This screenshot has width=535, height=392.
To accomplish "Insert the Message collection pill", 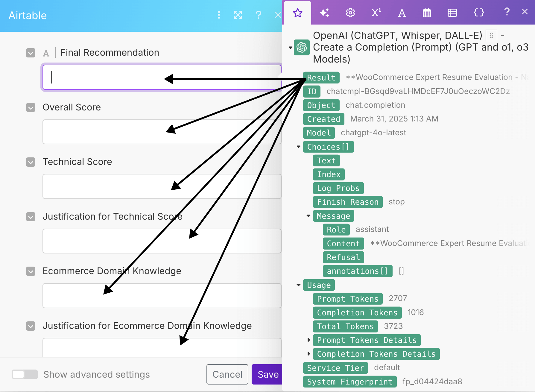I will (x=333, y=216).
